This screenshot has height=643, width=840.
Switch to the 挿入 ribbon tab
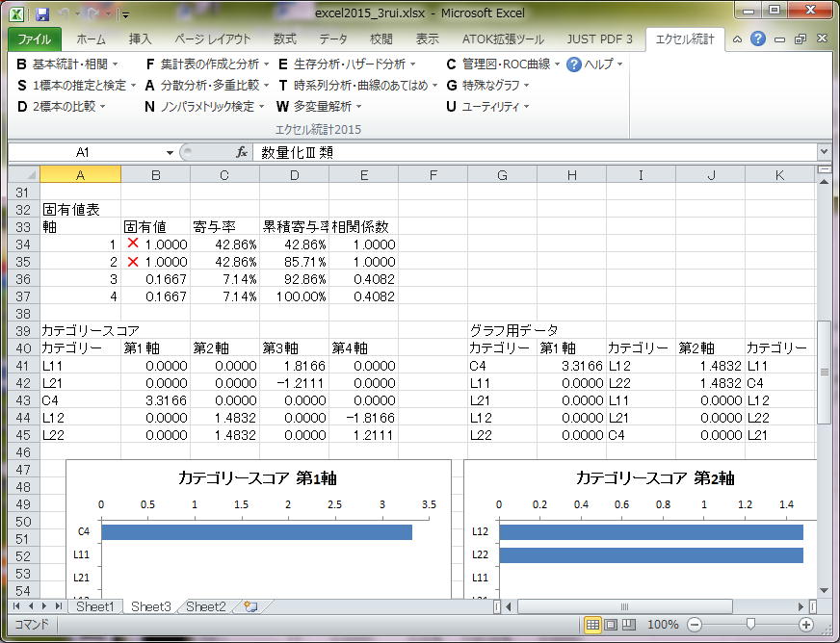pos(141,39)
